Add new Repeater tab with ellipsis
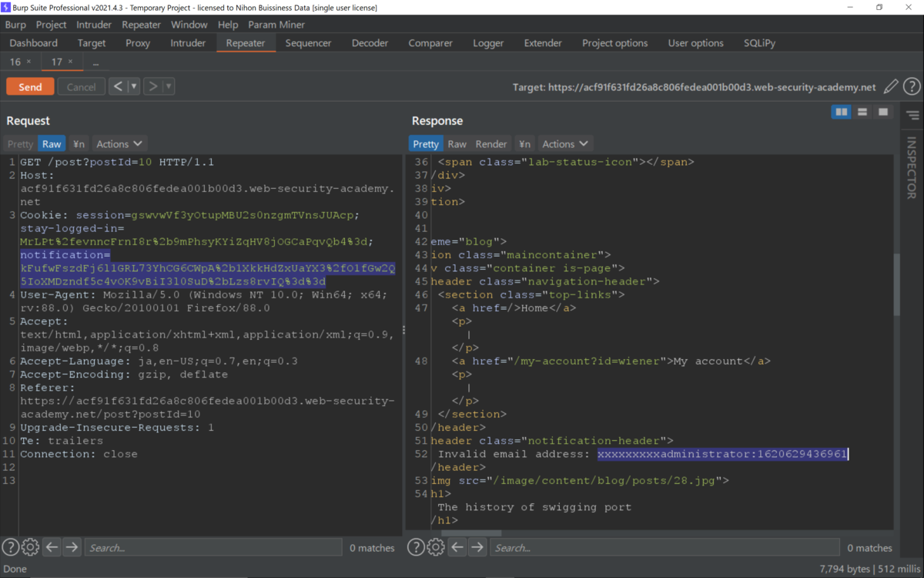This screenshot has height=578, width=924. (95, 62)
